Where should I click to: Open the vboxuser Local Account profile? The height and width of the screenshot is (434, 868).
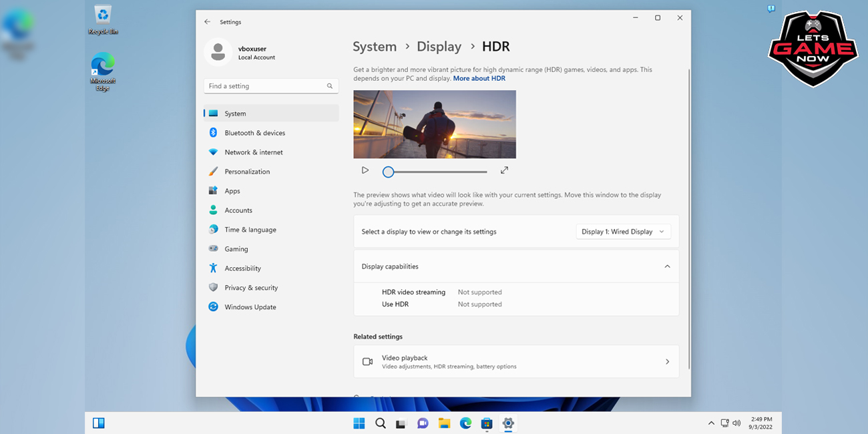pos(241,52)
